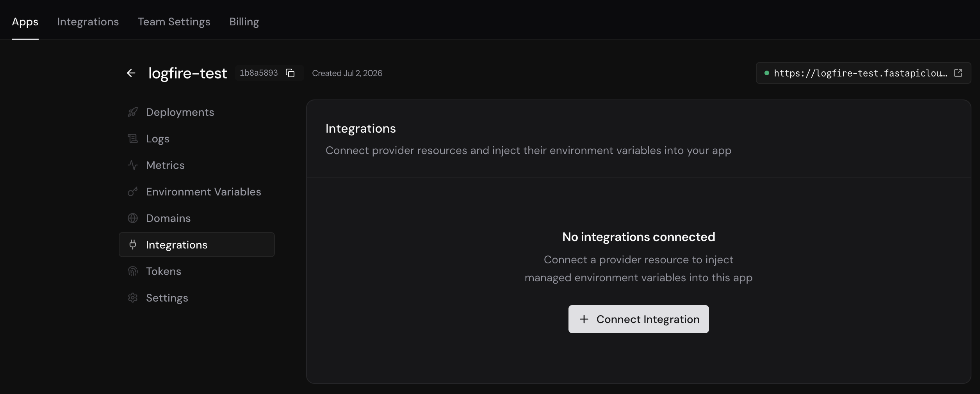Click the Domains globe icon
Screen dimensions: 980x394
pos(133,218)
